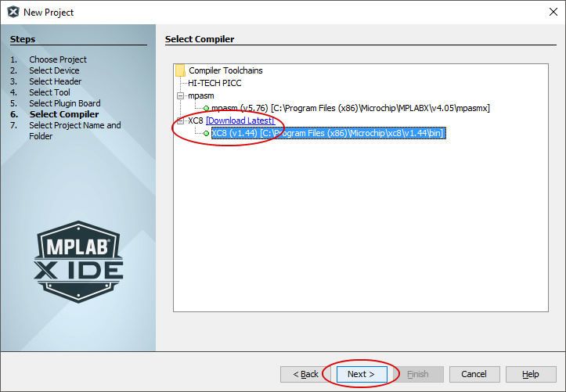The height and width of the screenshot is (392, 566).
Task: Go to the next wizard step
Action: (362, 374)
